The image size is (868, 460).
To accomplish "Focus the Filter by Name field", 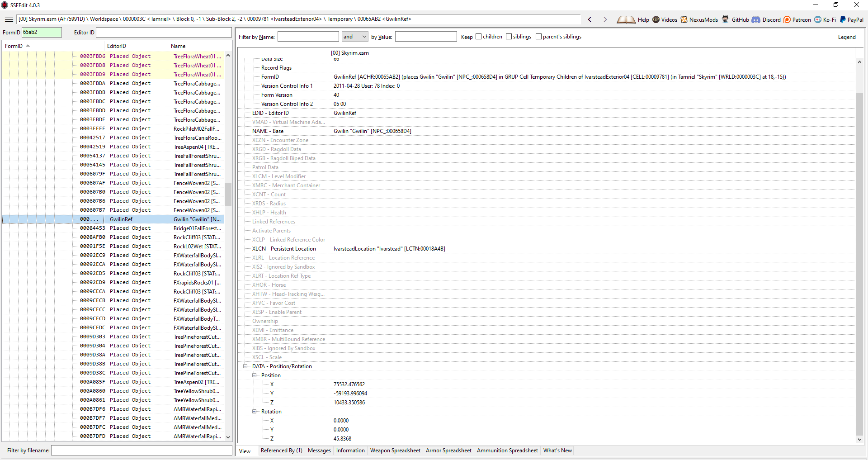I will tap(308, 37).
